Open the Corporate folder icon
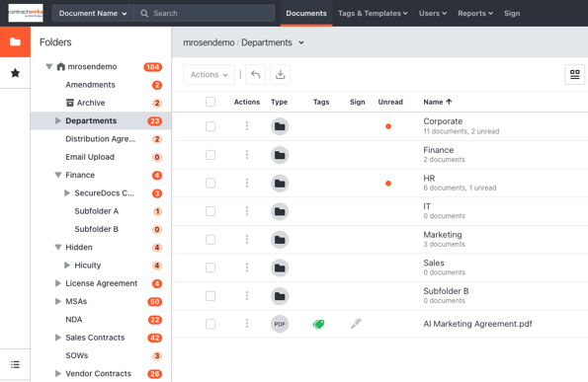Viewport: 588px width, 382px height. tap(280, 126)
